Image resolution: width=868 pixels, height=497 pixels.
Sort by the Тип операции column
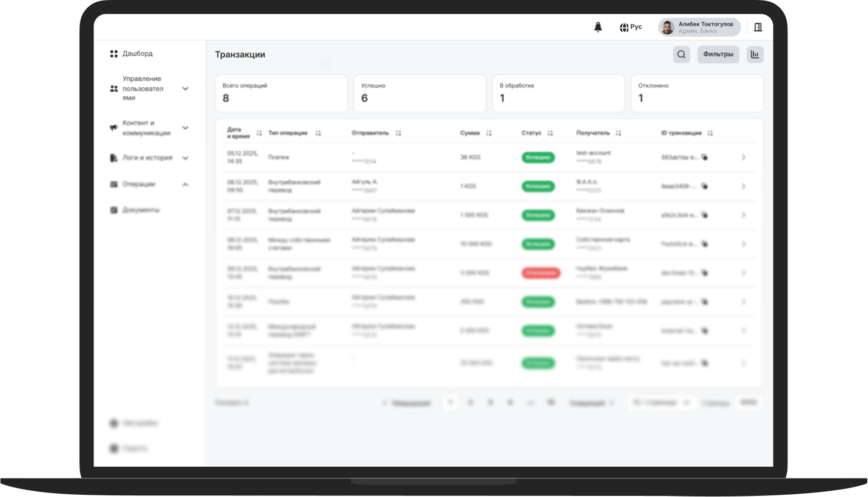(318, 133)
